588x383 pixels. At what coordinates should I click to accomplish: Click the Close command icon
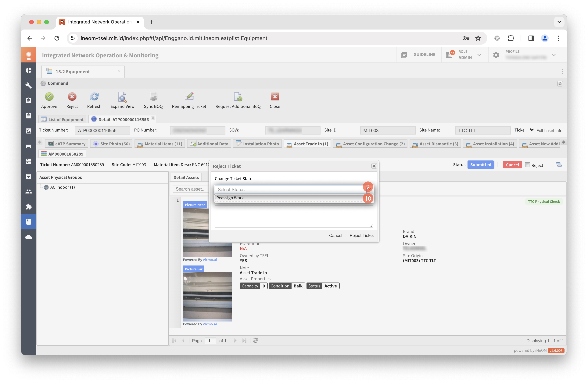point(275,97)
